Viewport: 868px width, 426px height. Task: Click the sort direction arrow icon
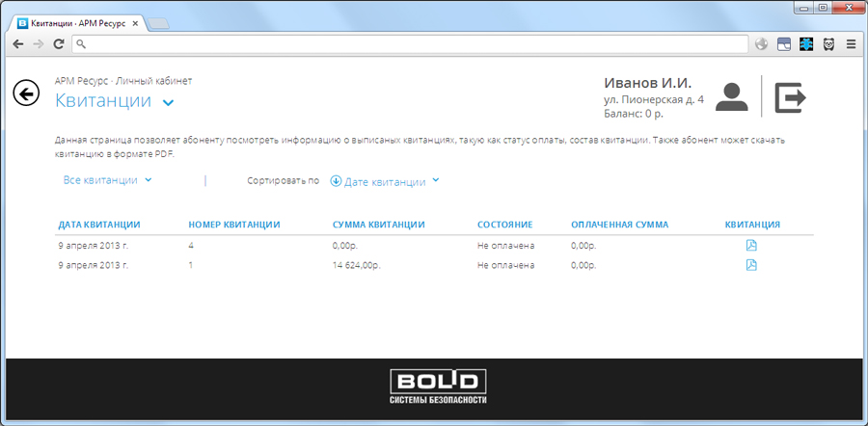pos(336,180)
